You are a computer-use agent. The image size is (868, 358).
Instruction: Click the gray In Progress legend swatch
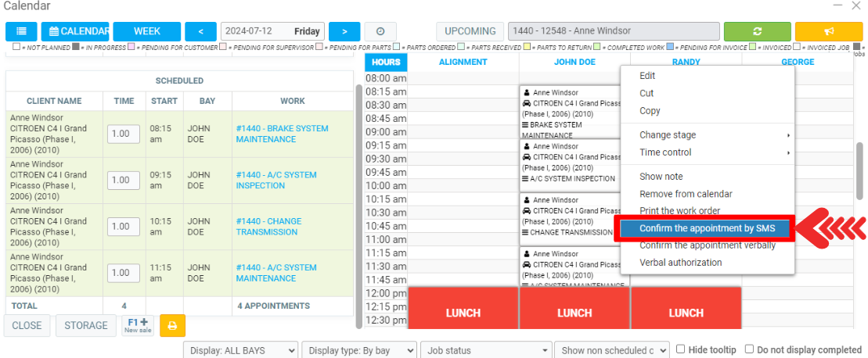coord(76,47)
